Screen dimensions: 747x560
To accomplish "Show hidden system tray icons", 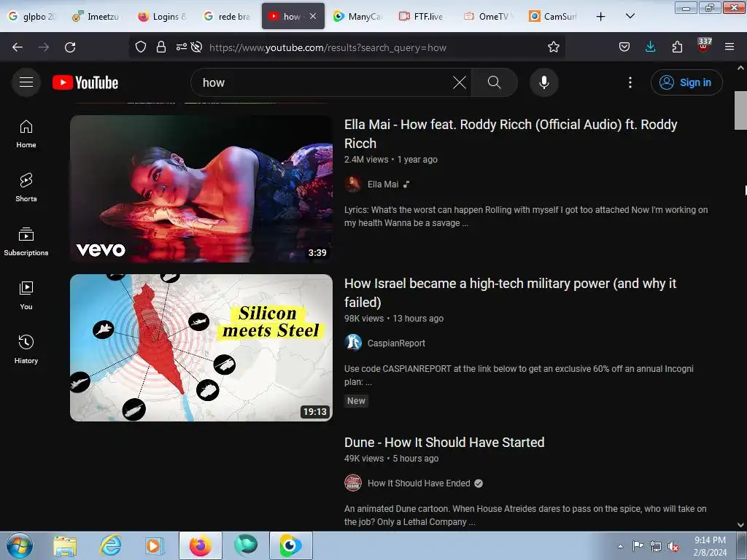I will (x=620, y=546).
